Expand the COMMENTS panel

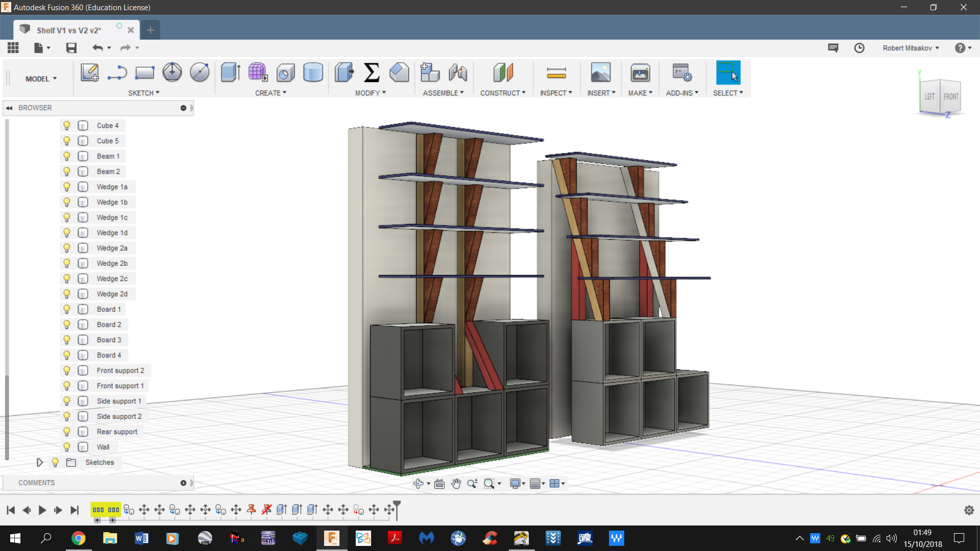183,483
